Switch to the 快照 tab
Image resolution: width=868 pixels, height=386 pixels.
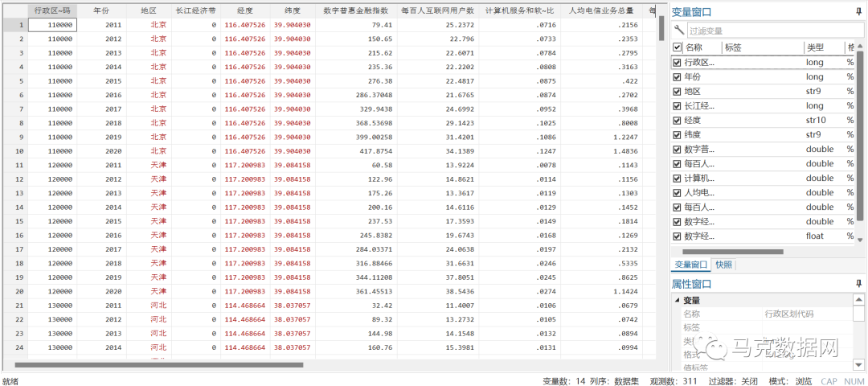pos(723,265)
